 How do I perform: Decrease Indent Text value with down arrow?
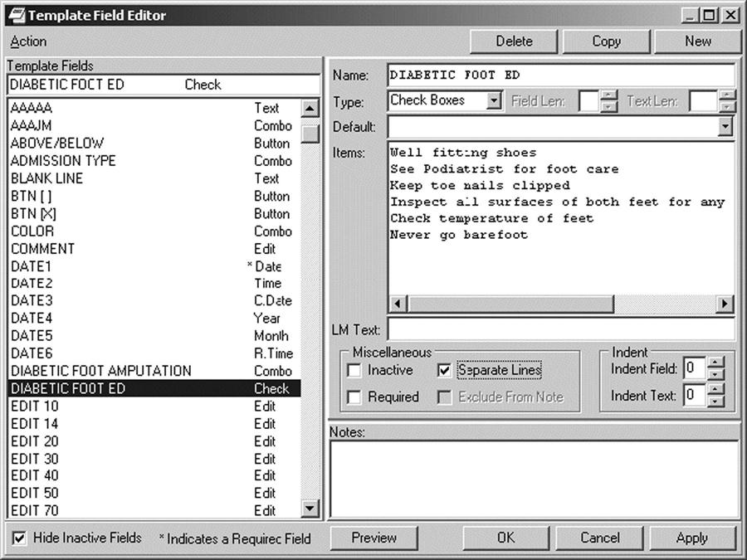717,402
